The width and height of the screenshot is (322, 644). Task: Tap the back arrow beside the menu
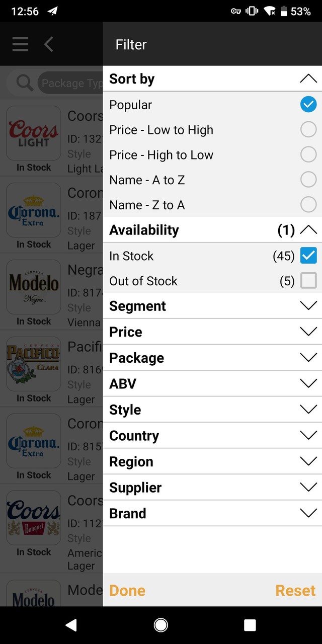coord(48,44)
